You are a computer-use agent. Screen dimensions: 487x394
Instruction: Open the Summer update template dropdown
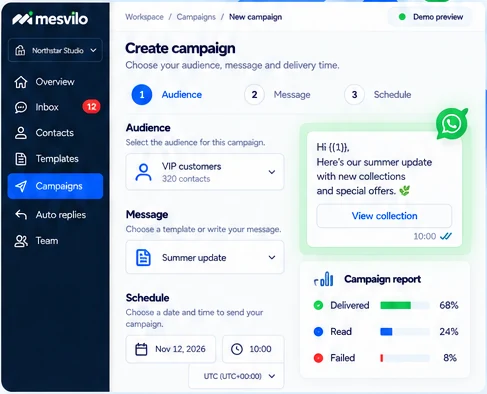(205, 257)
